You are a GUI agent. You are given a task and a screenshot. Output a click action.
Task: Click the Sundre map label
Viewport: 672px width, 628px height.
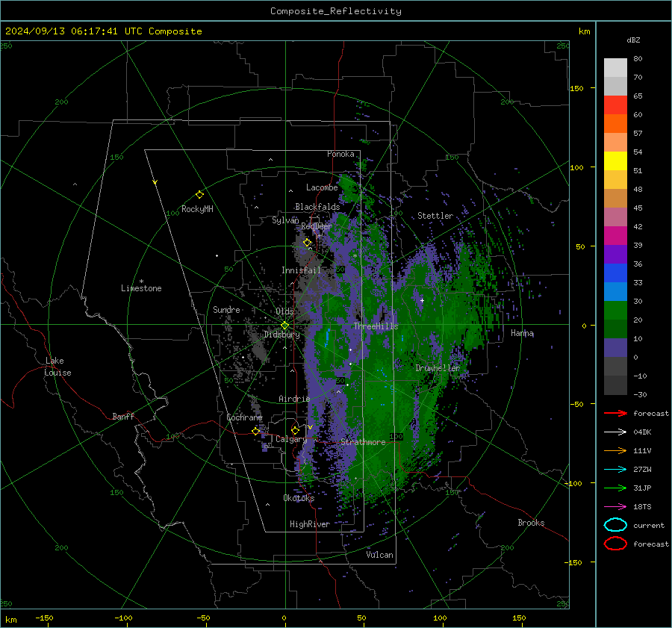pos(226,309)
